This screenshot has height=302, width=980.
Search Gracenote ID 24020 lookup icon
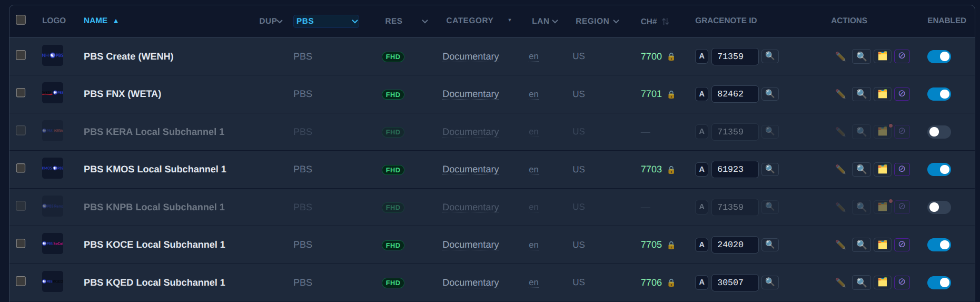pyautogui.click(x=770, y=244)
